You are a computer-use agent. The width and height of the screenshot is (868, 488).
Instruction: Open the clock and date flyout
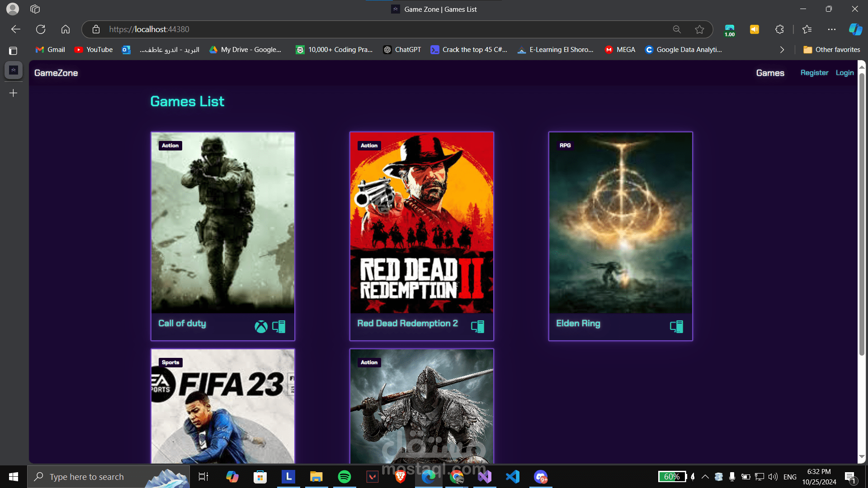[x=819, y=477]
